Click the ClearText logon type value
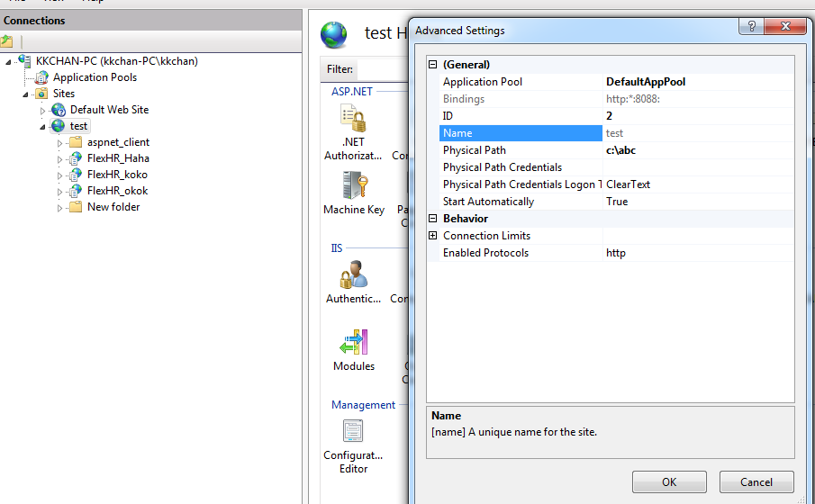Viewport: 815px width, 504px height. coord(698,184)
